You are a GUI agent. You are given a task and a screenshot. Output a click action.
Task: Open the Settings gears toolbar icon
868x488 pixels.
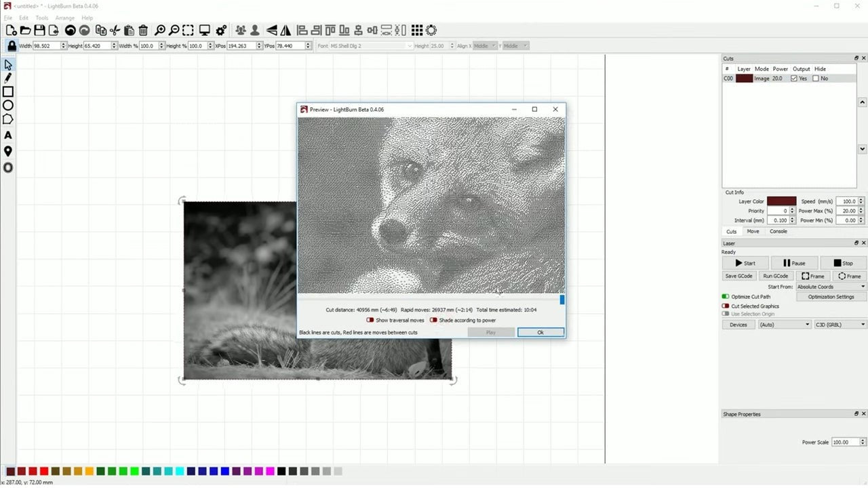click(x=221, y=30)
